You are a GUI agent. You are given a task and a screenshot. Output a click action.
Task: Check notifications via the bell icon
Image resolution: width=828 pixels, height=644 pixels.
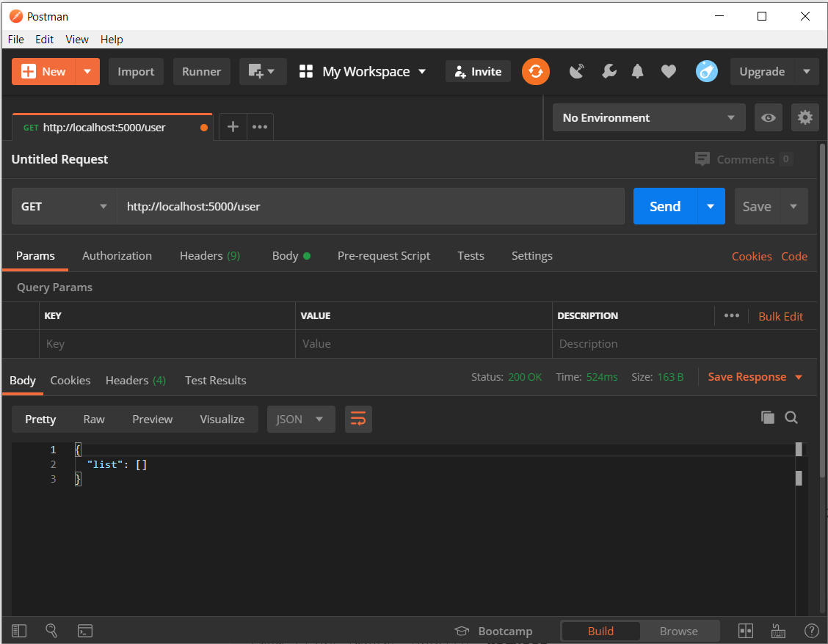[637, 71]
